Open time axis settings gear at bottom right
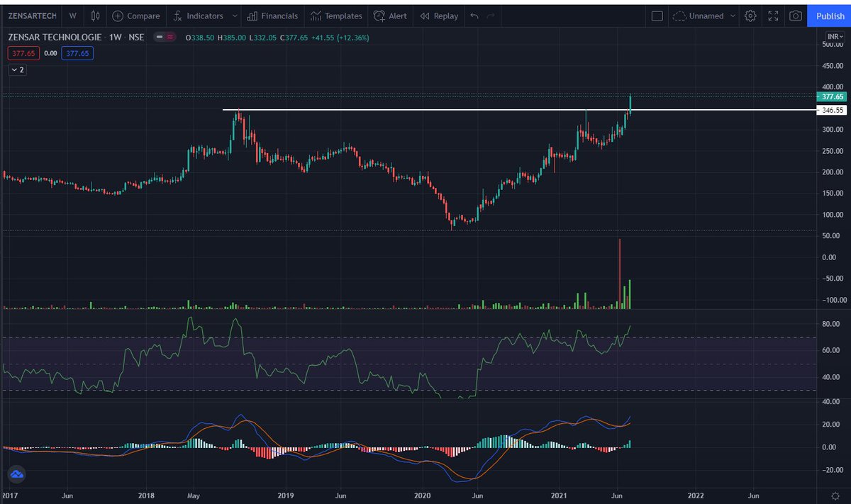This screenshot has height=504, width=851. tap(835, 496)
